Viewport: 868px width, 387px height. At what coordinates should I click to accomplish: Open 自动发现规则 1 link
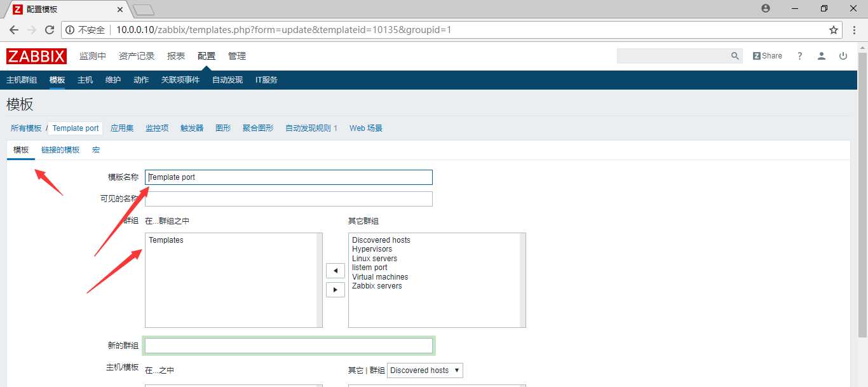[311, 128]
